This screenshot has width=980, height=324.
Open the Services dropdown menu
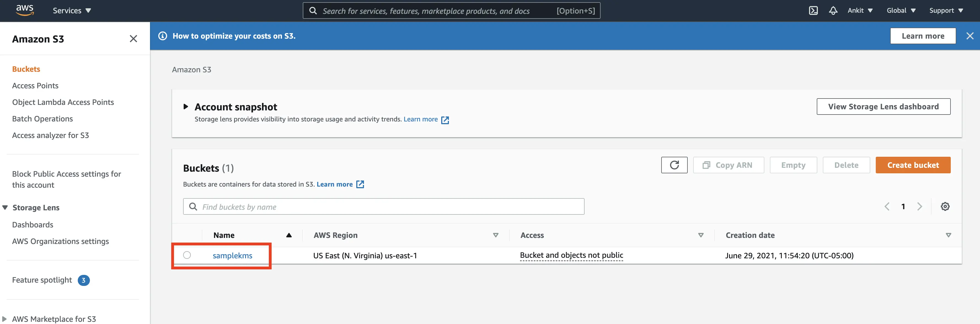[71, 11]
